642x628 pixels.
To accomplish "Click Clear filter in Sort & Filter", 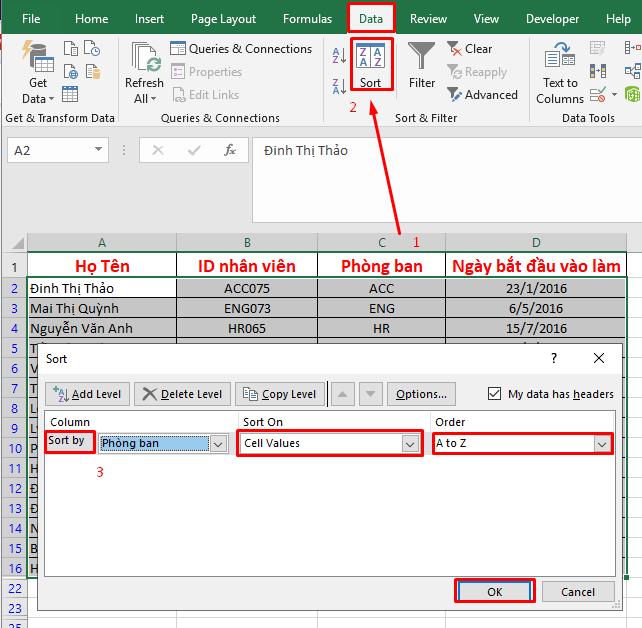I will tap(470, 48).
